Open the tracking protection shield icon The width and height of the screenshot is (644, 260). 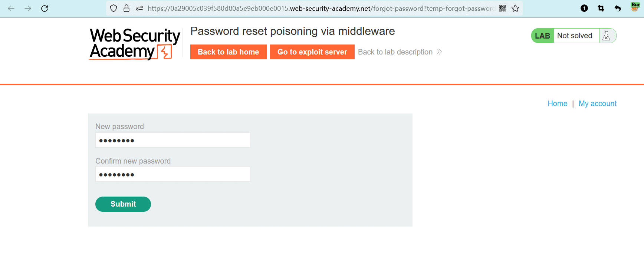click(114, 9)
